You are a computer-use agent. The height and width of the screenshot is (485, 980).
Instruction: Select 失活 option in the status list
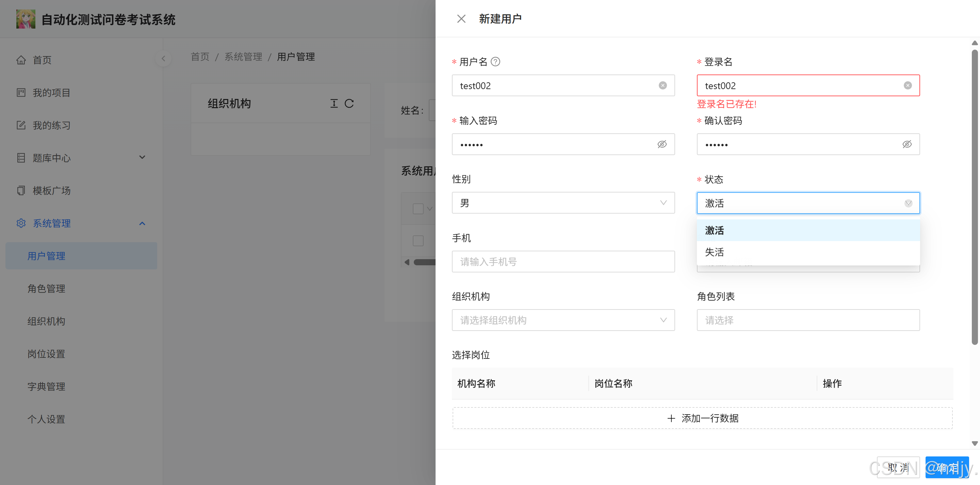tap(715, 252)
